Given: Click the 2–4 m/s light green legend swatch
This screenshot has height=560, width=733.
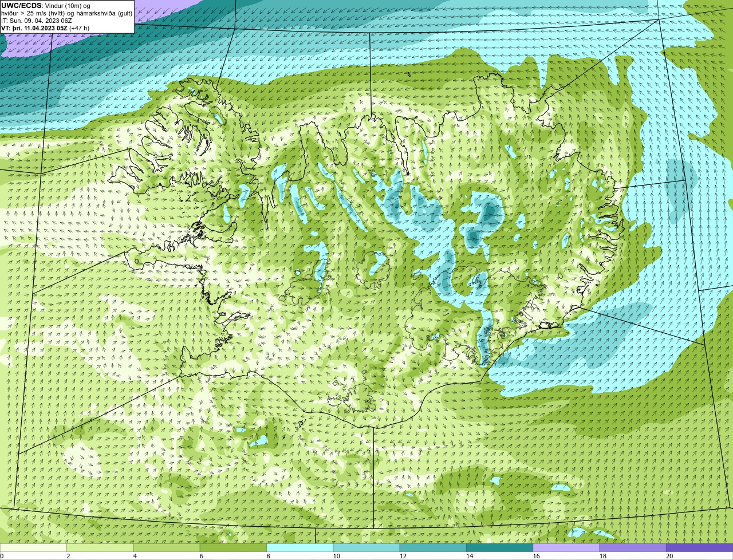Looking at the screenshot, I should coord(100,547).
